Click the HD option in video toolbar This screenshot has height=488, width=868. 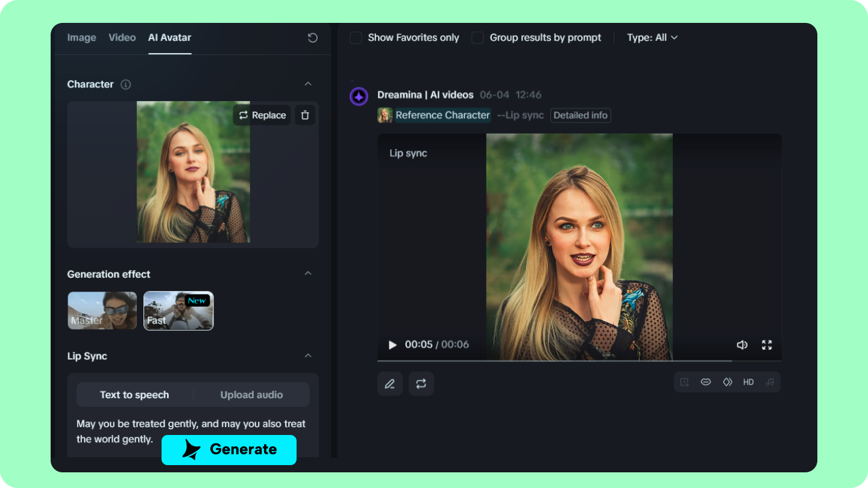tap(749, 382)
